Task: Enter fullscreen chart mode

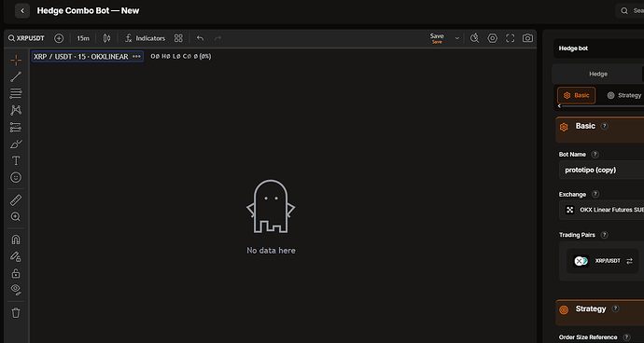Action: [511, 38]
